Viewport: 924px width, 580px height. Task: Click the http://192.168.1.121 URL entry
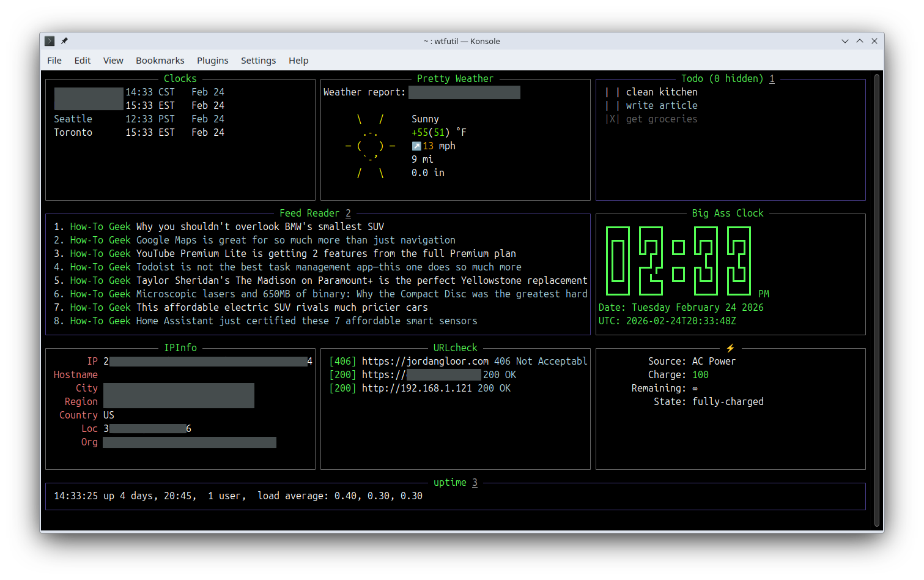(x=419, y=388)
